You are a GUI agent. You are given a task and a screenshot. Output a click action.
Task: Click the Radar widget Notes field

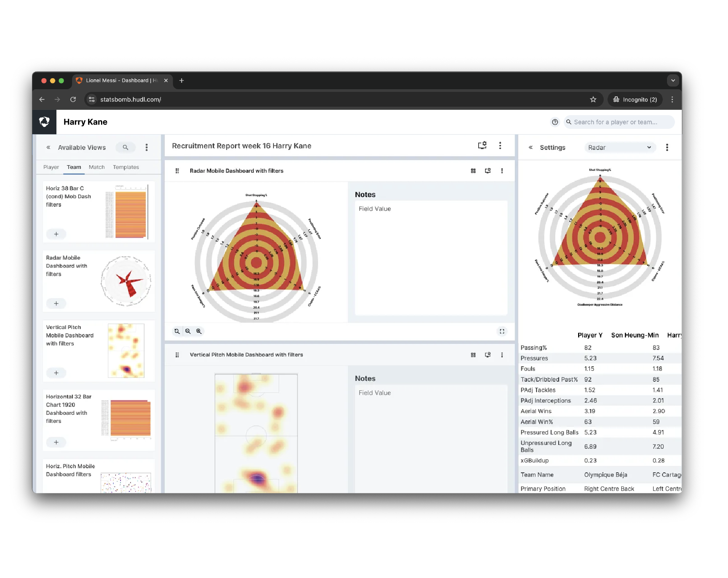[431, 258]
